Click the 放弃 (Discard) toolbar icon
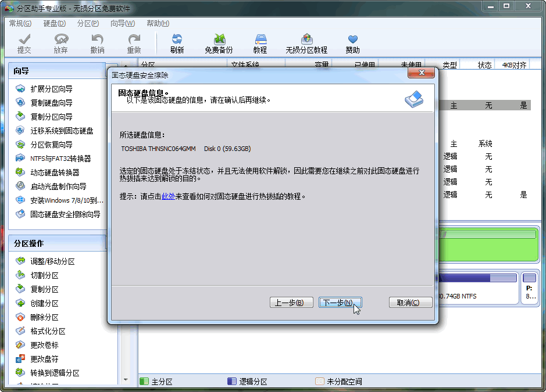This screenshot has height=392, width=546. [61, 44]
